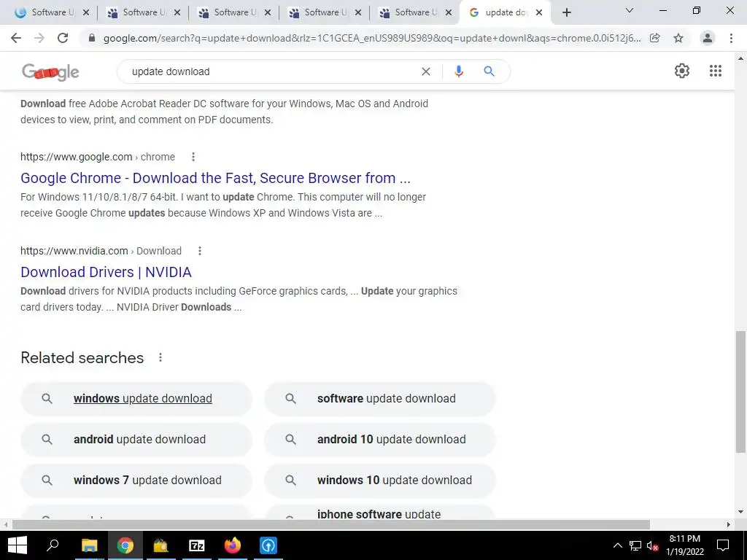Open Related searches options dots

pyautogui.click(x=160, y=357)
